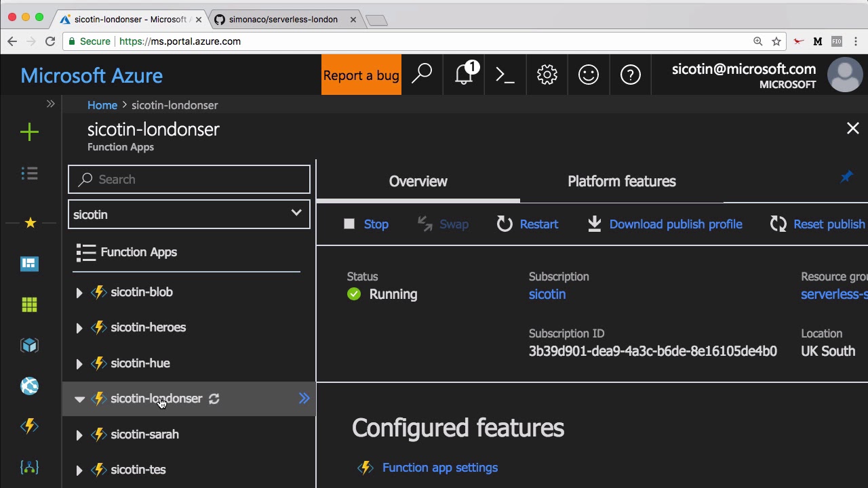Click the browser reload button
Image resolution: width=868 pixels, height=488 pixels.
coord(50,41)
